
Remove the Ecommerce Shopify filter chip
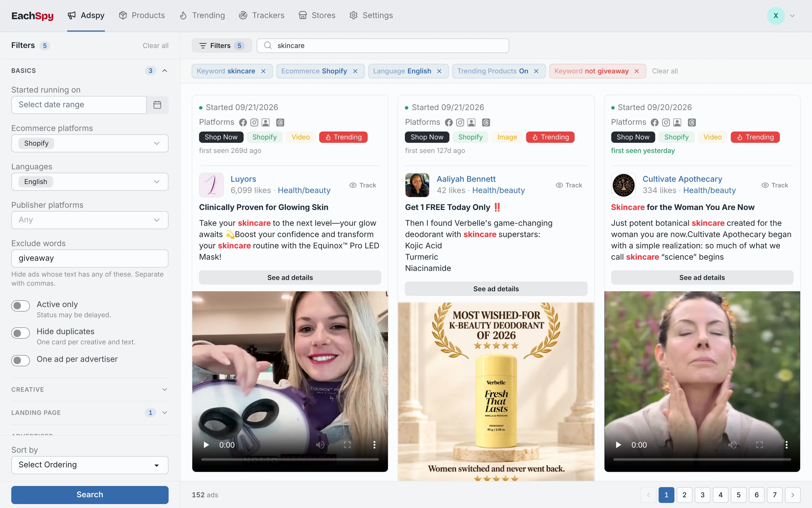click(x=355, y=71)
